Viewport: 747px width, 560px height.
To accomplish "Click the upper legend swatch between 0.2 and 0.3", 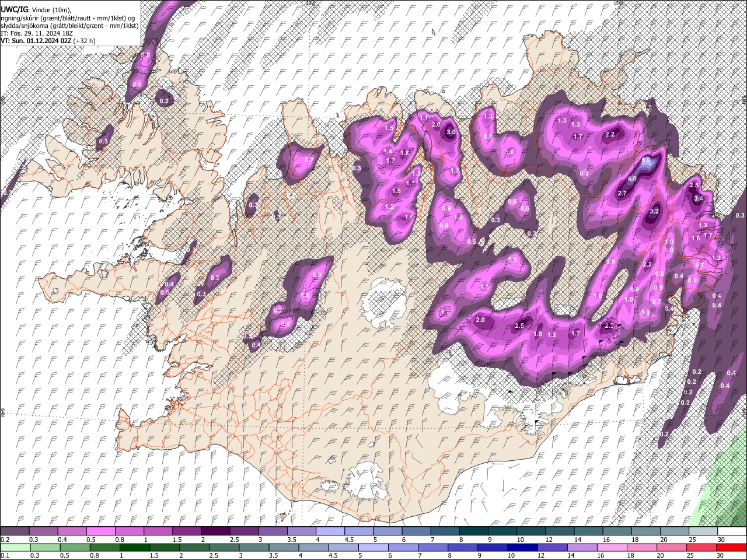I will point(15,531).
